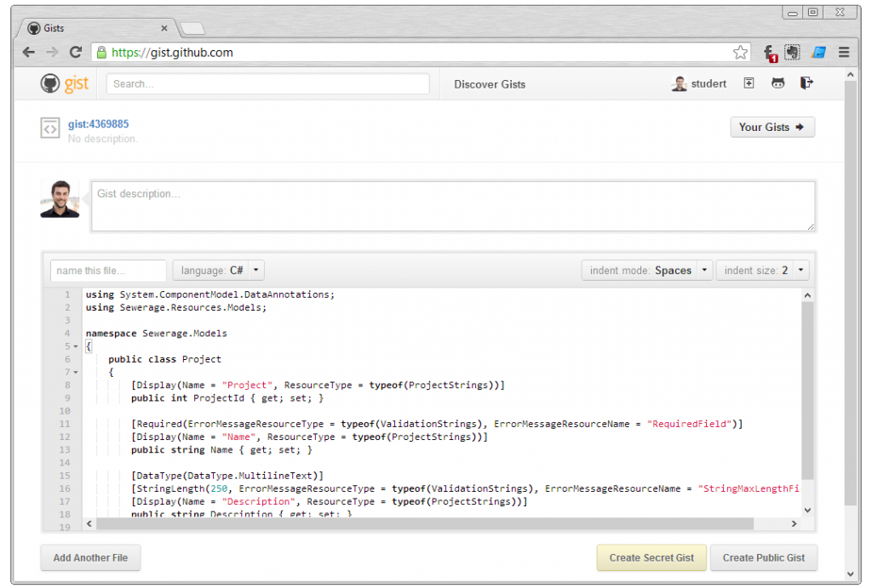This screenshot has width=872, height=588.
Task: Click the Evernote elephant extension icon
Action: click(x=792, y=52)
